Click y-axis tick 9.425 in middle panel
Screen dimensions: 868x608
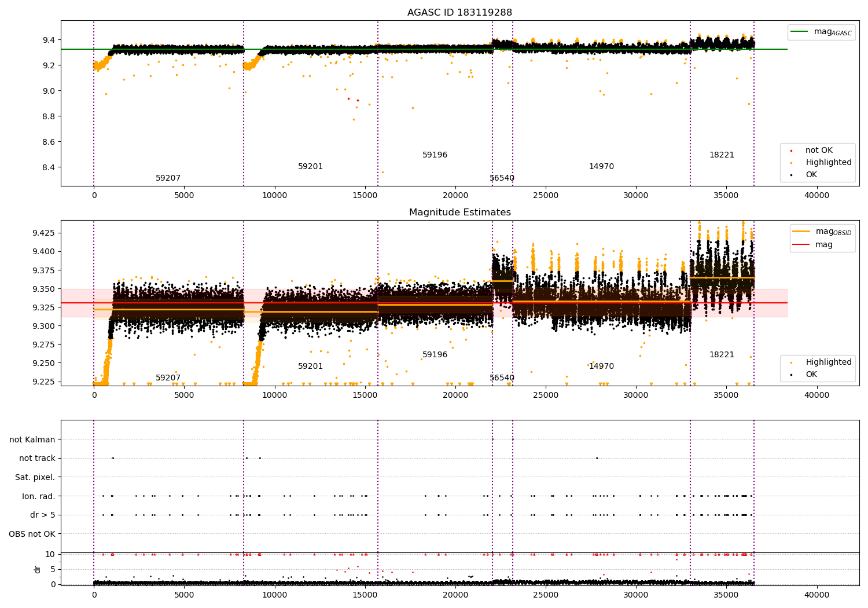click(x=45, y=233)
